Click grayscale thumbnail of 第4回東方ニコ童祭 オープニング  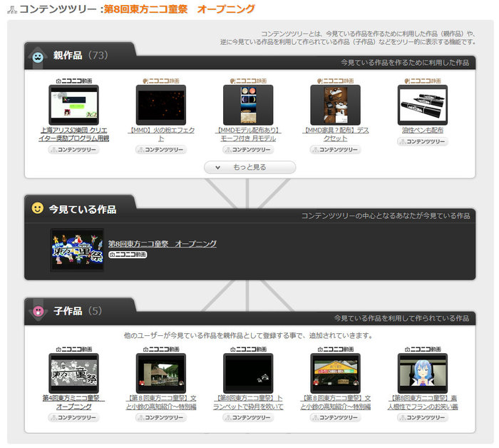coord(74,373)
